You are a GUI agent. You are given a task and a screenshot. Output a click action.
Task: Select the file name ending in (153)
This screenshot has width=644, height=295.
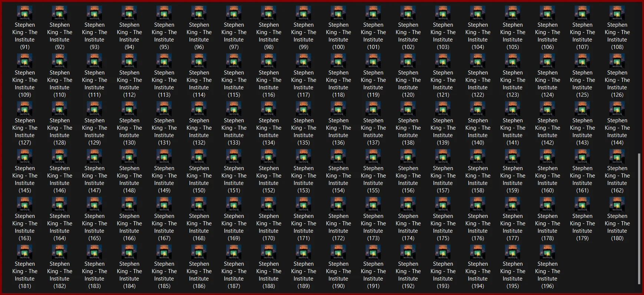pos(304,179)
